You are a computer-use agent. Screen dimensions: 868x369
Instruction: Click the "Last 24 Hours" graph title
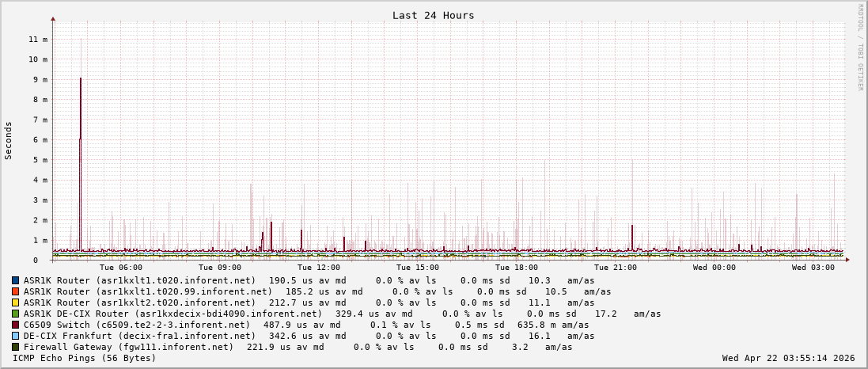(433, 15)
